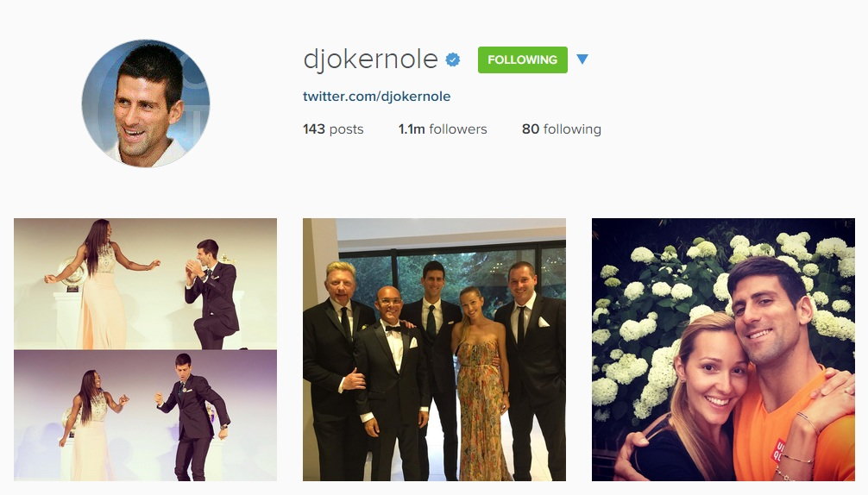Open the twitter.com/djokernole link
The height and width of the screenshot is (495, 868).
[x=376, y=97]
